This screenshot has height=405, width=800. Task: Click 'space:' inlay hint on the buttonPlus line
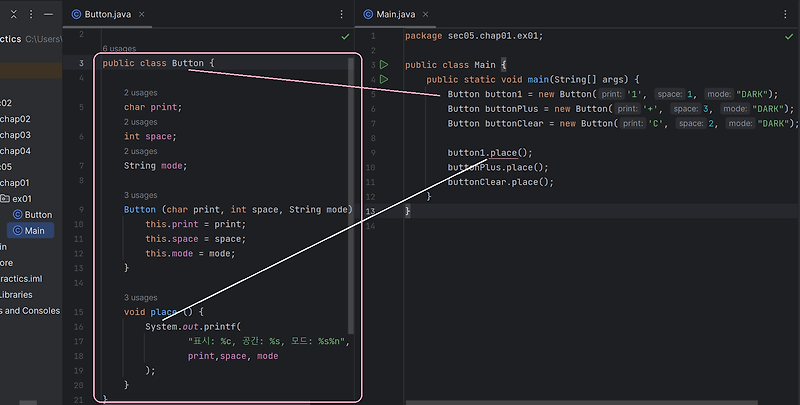[x=684, y=109]
